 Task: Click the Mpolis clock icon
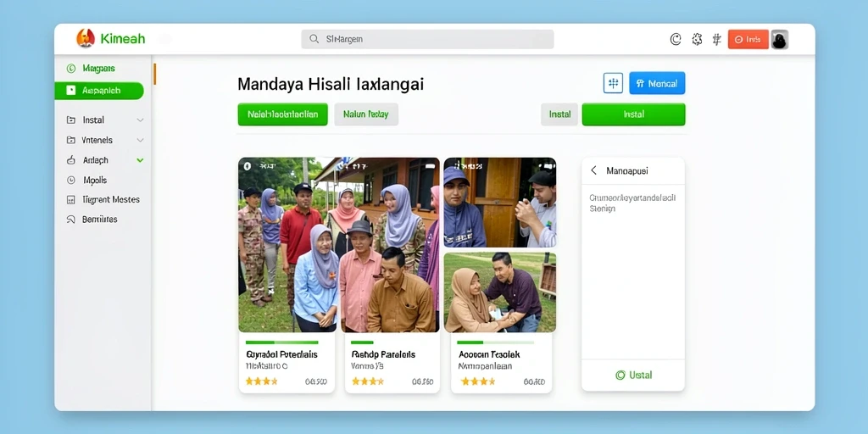[x=71, y=180]
